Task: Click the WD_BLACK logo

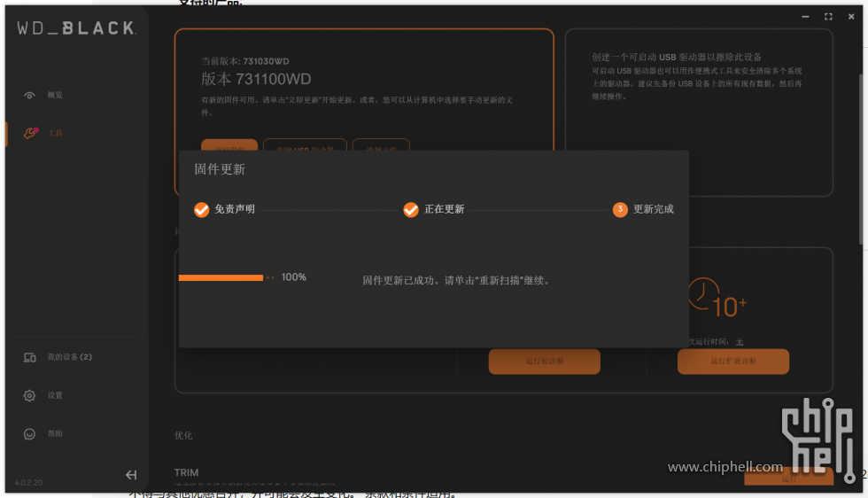Action: point(76,27)
